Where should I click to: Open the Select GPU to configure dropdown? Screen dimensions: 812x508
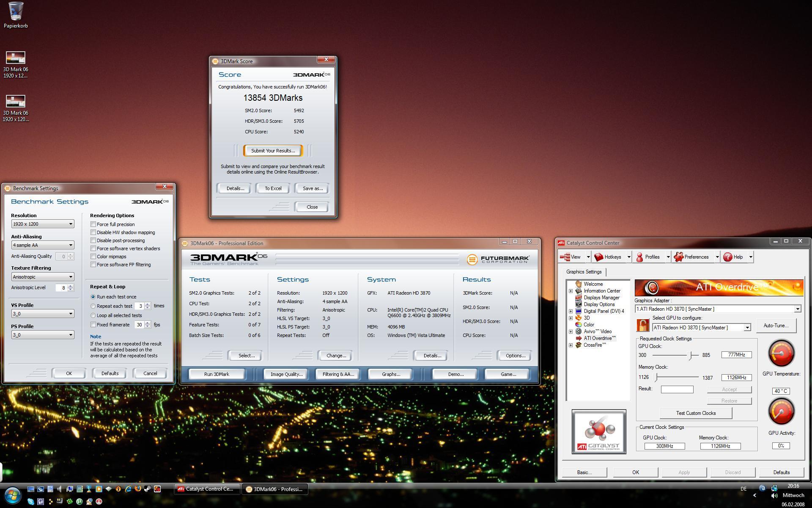click(701, 328)
